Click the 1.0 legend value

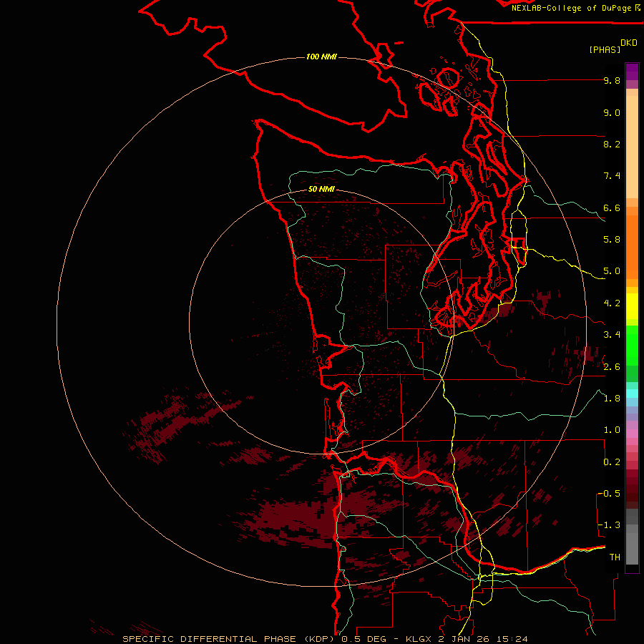coord(612,430)
